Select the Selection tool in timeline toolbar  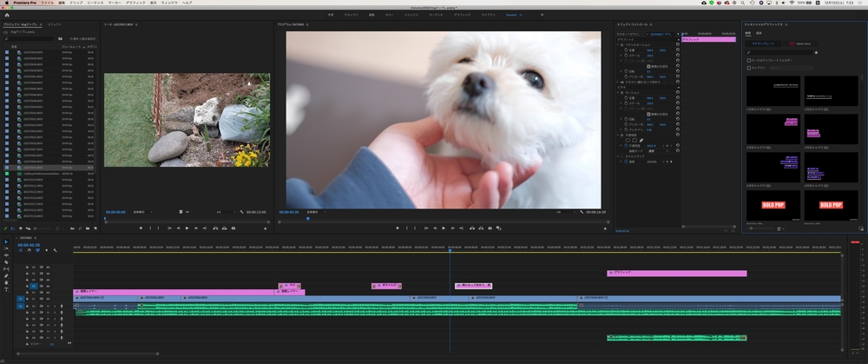(7, 242)
